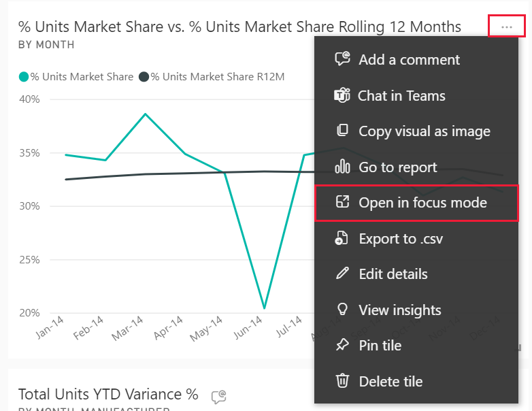Click the Delete tile trash can icon
Screen dimensions: 532x411
(x=342, y=382)
